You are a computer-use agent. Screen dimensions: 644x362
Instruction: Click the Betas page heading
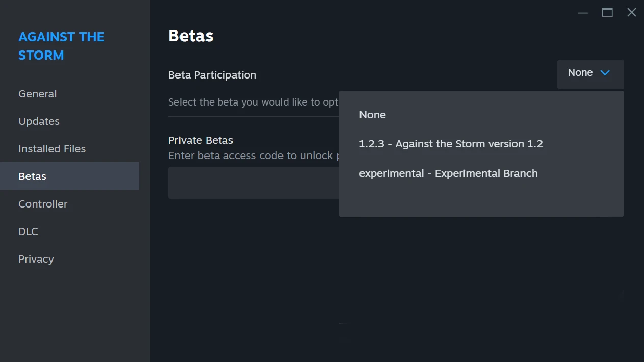(191, 36)
